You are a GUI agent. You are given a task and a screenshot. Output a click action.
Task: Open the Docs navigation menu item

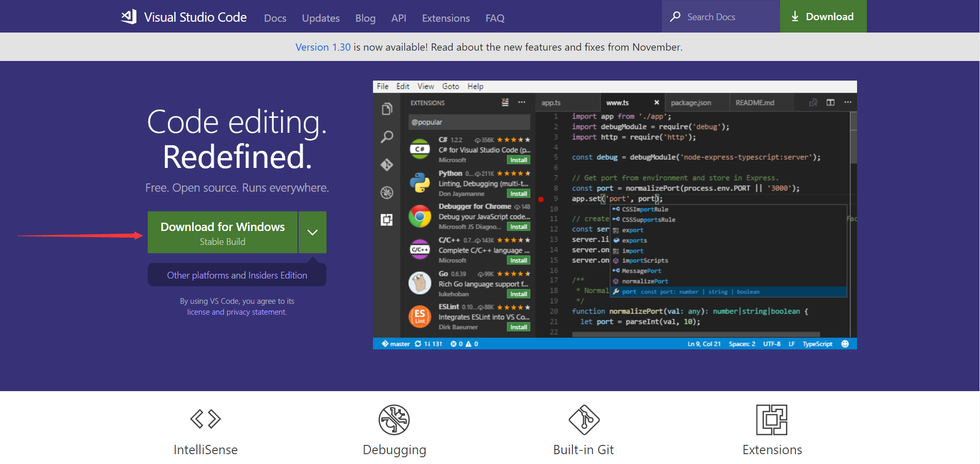[x=275, y=18]
